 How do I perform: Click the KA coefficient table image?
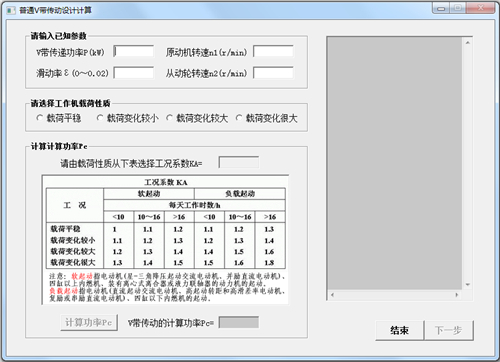click(x=165, y=240)
